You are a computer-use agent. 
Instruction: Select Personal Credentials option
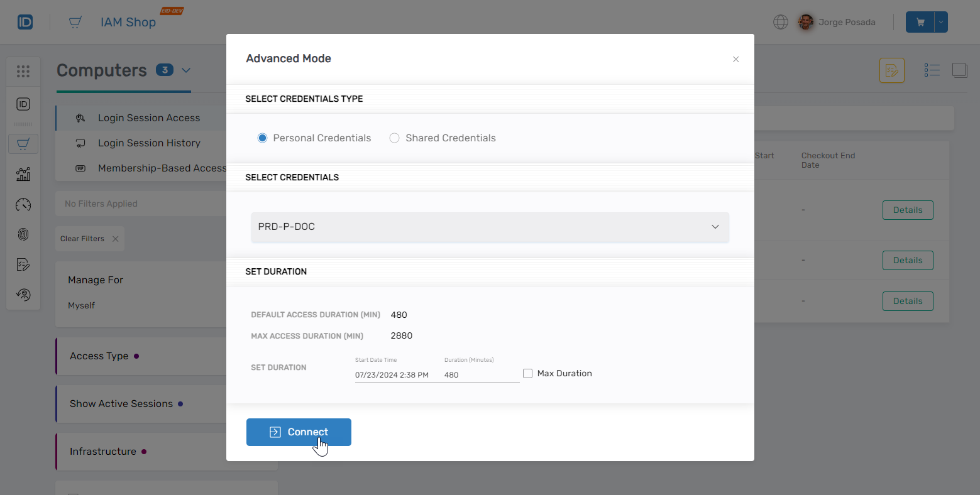(262, 138)
